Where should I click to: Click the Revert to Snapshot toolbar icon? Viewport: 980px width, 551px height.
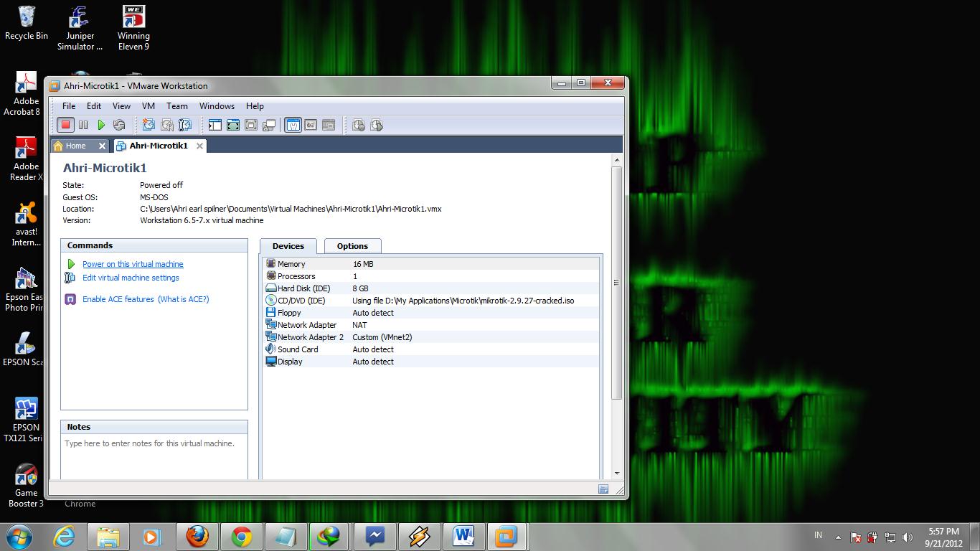click(166, 125)
